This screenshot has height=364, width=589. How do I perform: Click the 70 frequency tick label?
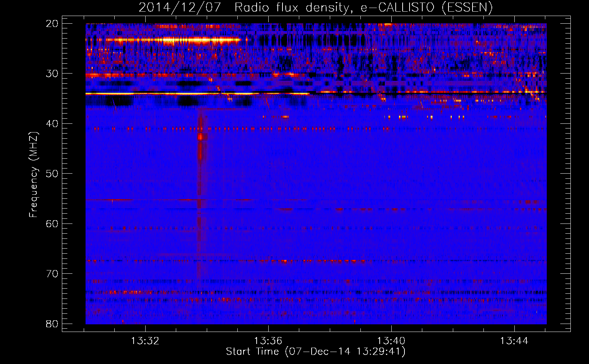(52, 274)
